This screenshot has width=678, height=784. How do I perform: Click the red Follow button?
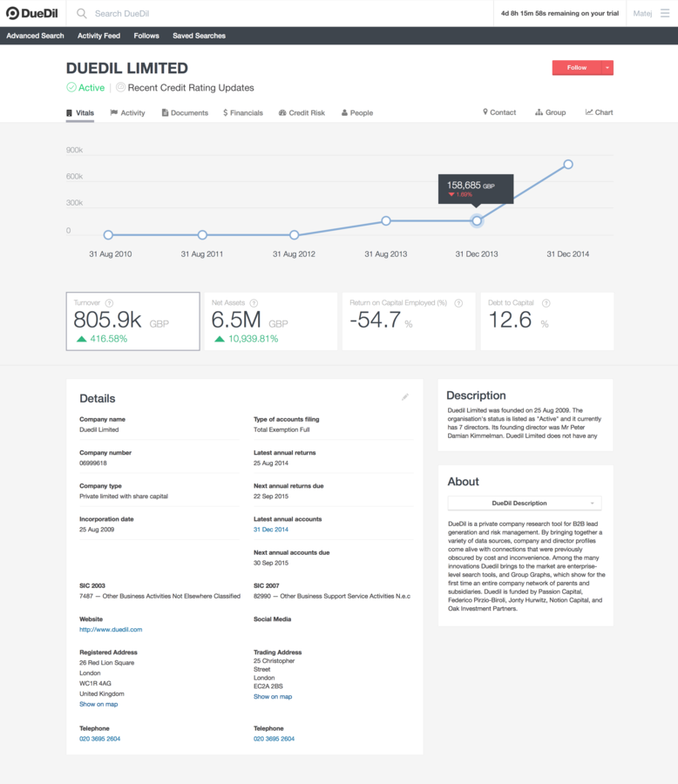576,67
